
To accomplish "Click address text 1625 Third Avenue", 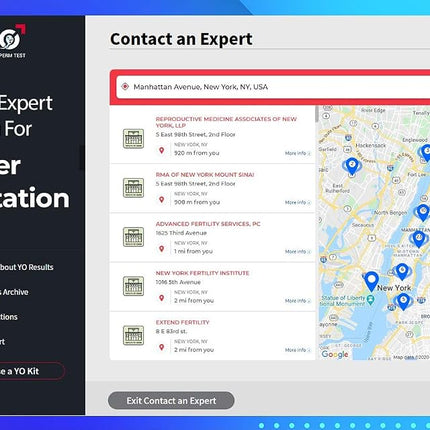I will pyautogui.click(x=181, y=233).
